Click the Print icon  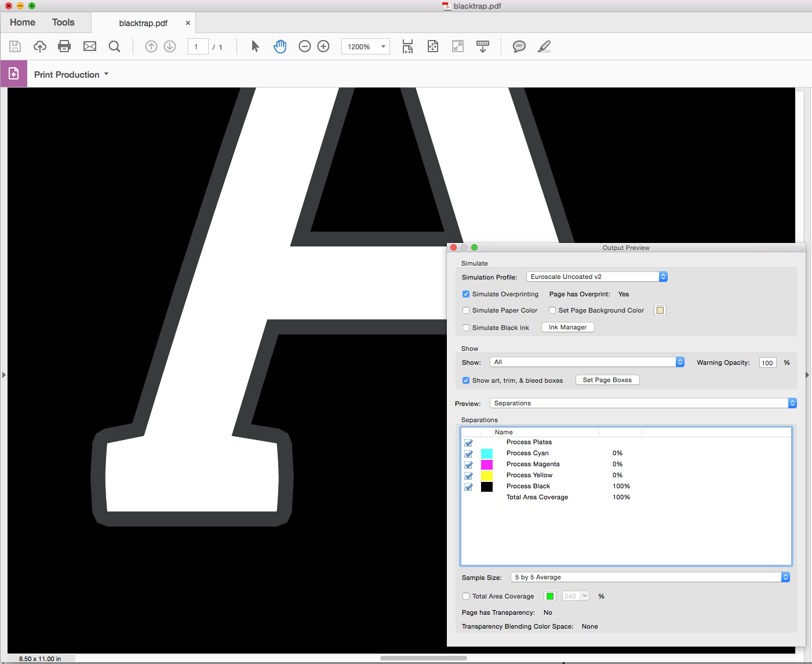click(64, 46)
